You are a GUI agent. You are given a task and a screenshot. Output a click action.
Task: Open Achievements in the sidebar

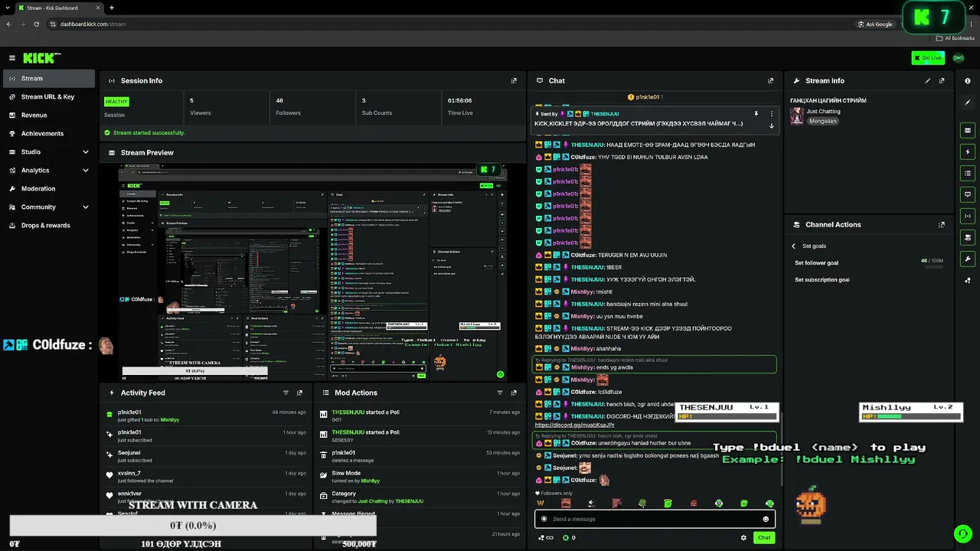coord(49,133)
